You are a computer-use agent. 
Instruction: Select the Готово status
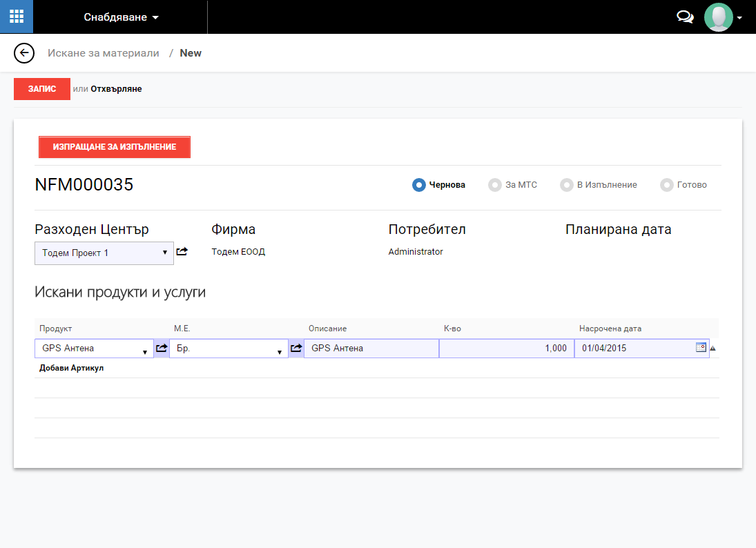(x=666, y=185)
